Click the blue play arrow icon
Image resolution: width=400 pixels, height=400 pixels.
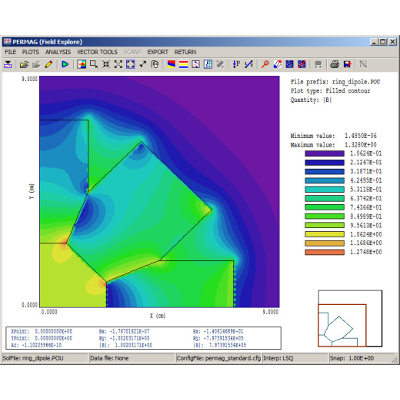coord(65,64)
